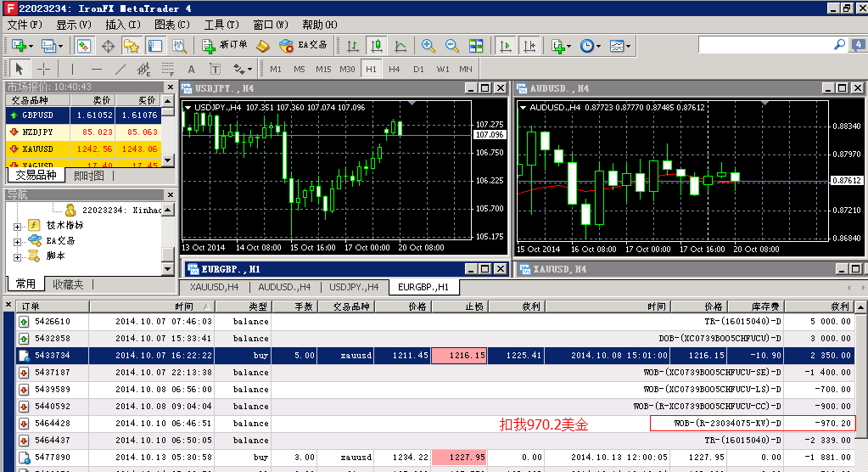Toggle the Market Watch window icon
Image resolution: width=868 pixels, height=472 pixels.
tap(84, 46)
